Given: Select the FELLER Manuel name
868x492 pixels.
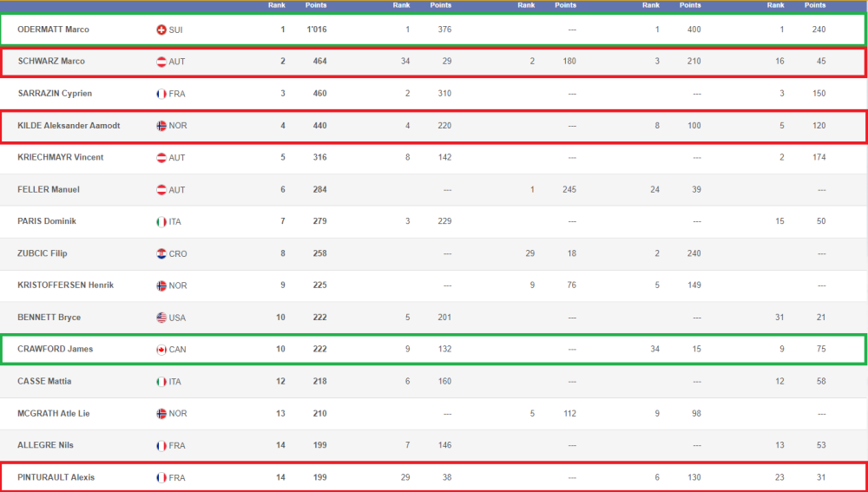Looking at the screenshot, I should [x=49, y=189].
